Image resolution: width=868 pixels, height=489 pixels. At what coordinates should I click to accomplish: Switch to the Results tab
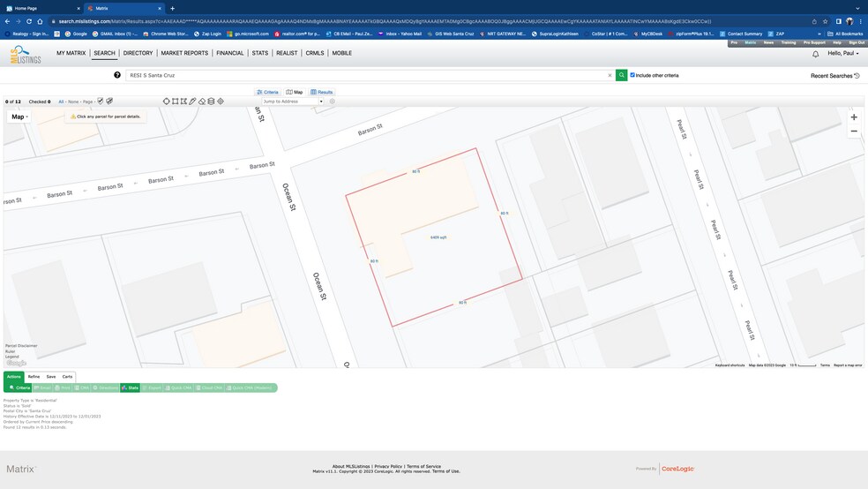[322, 92]
